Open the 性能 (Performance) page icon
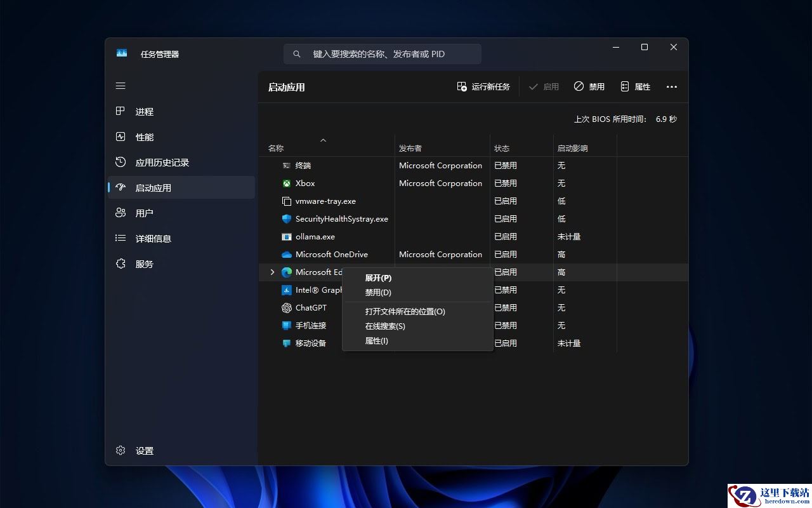Screen dimensions: 812x508 121,137
